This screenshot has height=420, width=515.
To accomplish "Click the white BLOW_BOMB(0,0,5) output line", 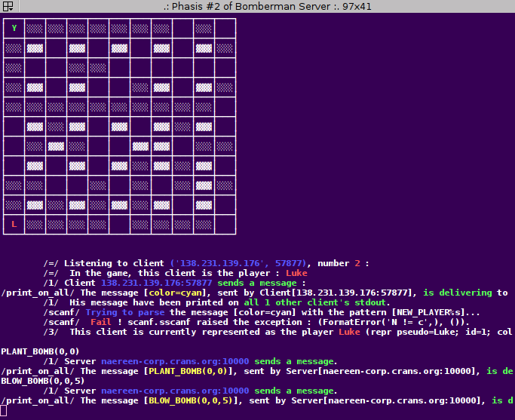I will tap(43, 381).
